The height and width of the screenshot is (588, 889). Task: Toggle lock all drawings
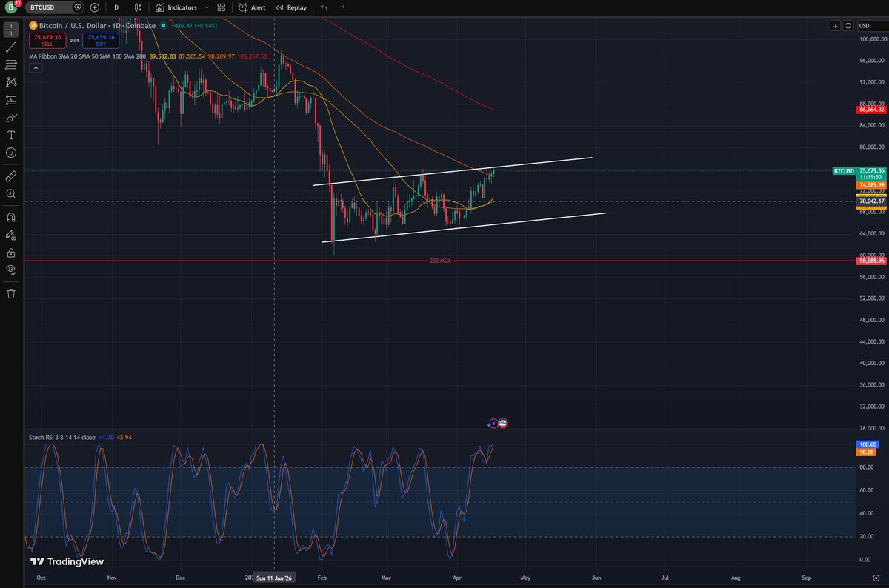[x=11, y=252]
